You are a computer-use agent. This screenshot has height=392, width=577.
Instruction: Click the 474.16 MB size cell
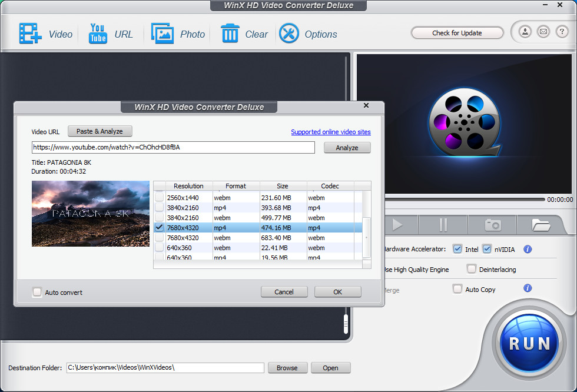283,228
